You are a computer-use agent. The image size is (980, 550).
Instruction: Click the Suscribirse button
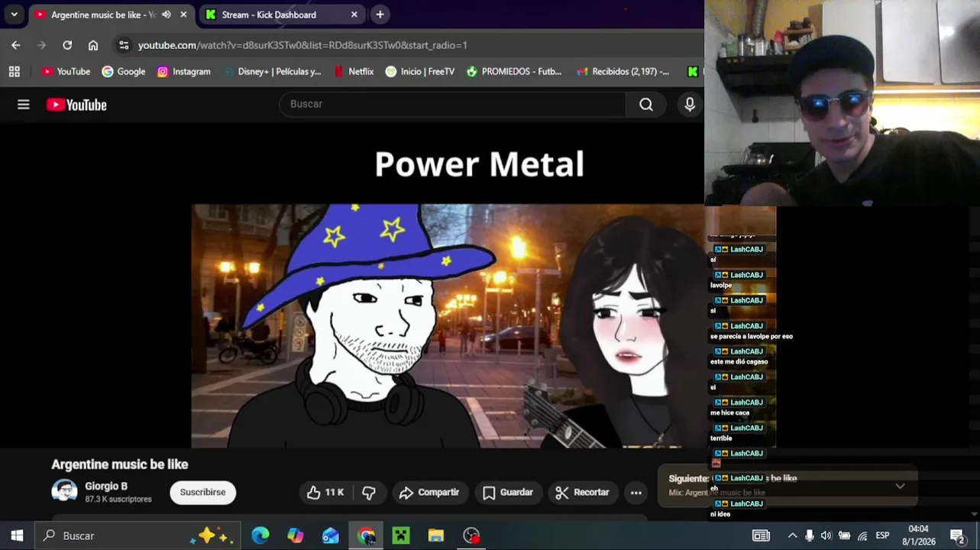[x=202, y=492]
